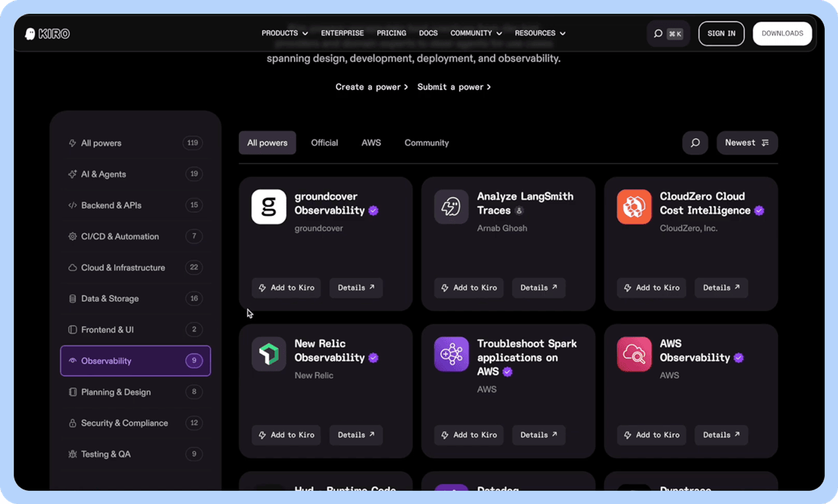Expand the Products dropdown menu

click(x=285, y=33)
